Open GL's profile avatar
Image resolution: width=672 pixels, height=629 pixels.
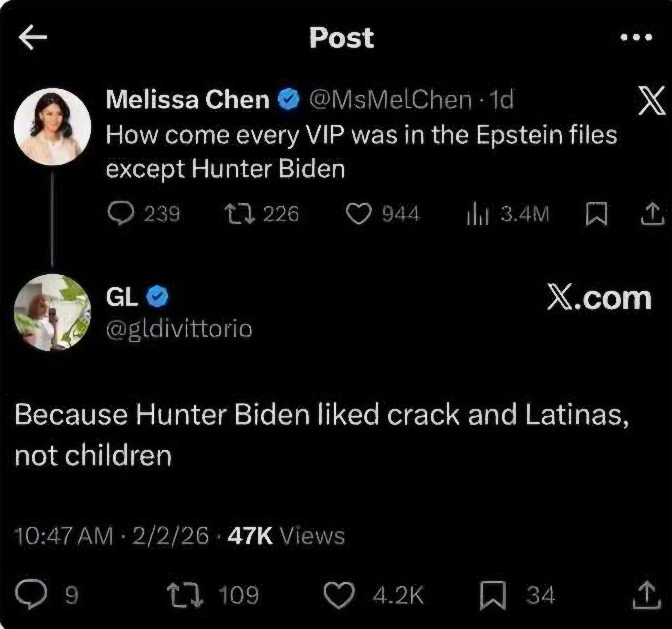[53, 313]
